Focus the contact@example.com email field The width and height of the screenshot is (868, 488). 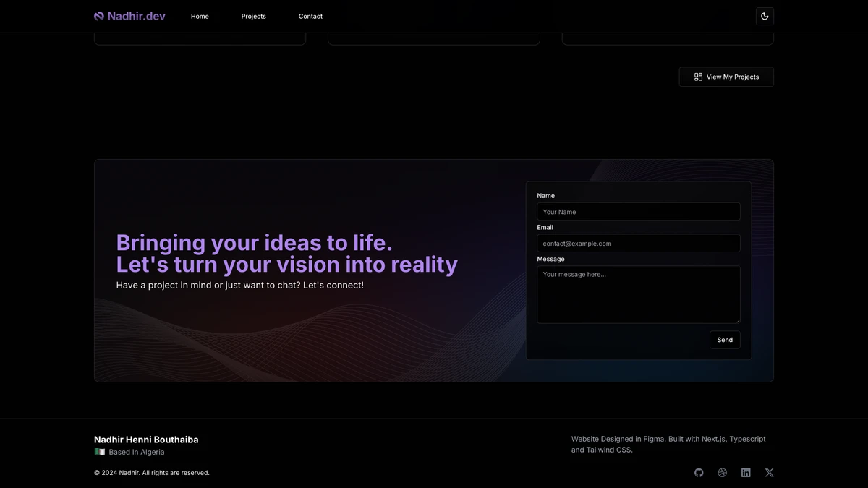[x=639, y=244]
